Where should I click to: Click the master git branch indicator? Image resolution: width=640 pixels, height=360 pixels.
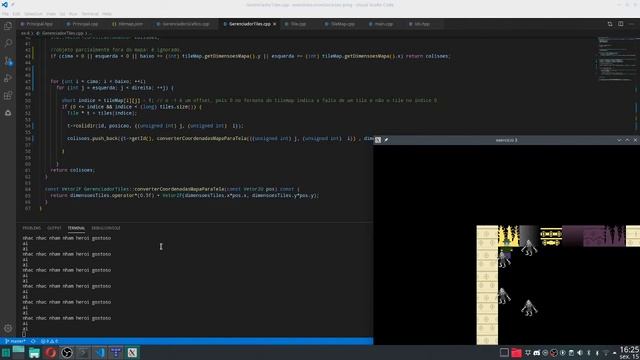(x=15, y=341)
